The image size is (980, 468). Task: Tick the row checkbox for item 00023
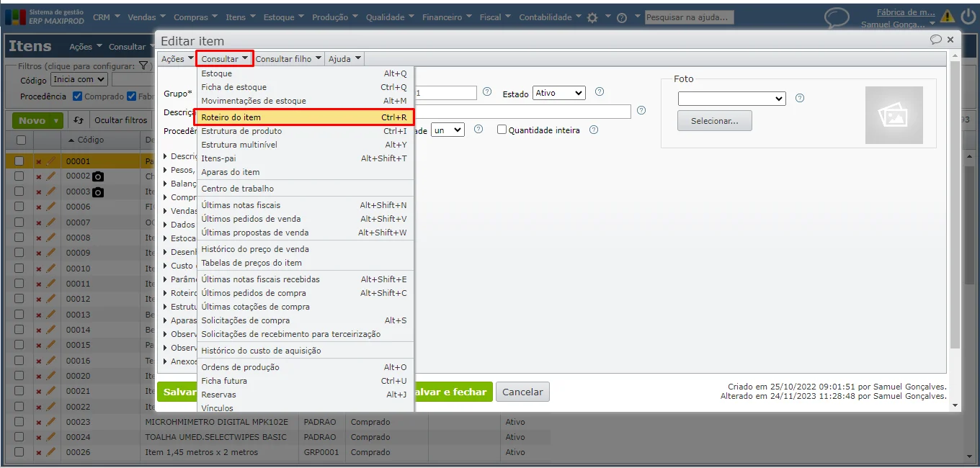click(20, 422)
